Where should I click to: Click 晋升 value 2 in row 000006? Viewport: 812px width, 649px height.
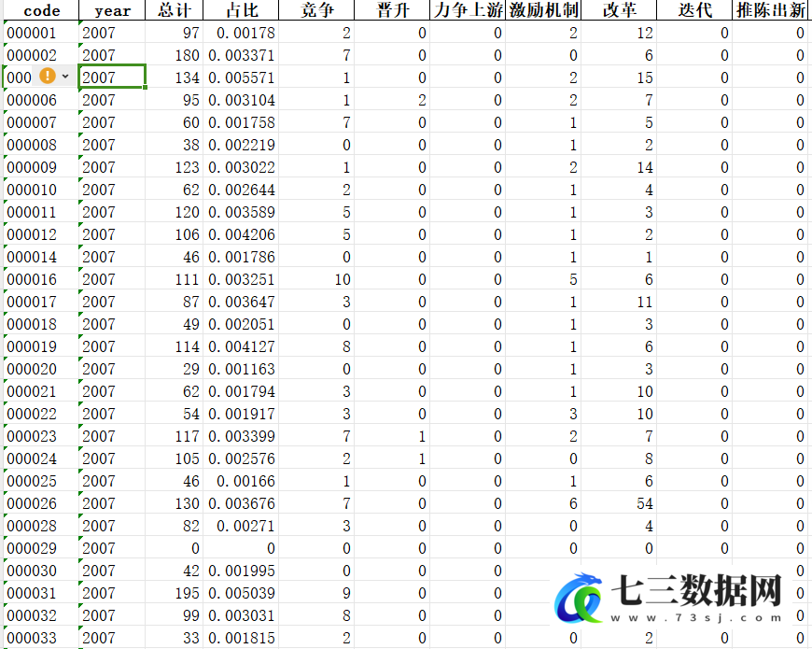point(392,100)
